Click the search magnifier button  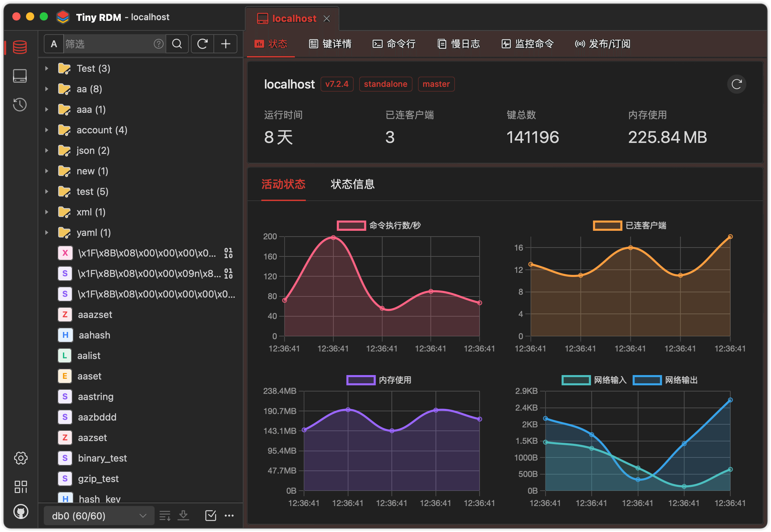(x=177, y=44)
